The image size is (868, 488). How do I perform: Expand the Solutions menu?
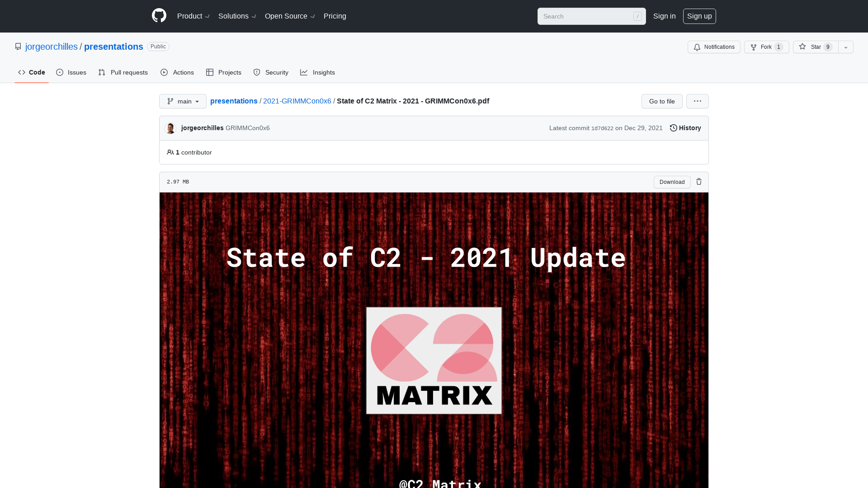(237, 16)
